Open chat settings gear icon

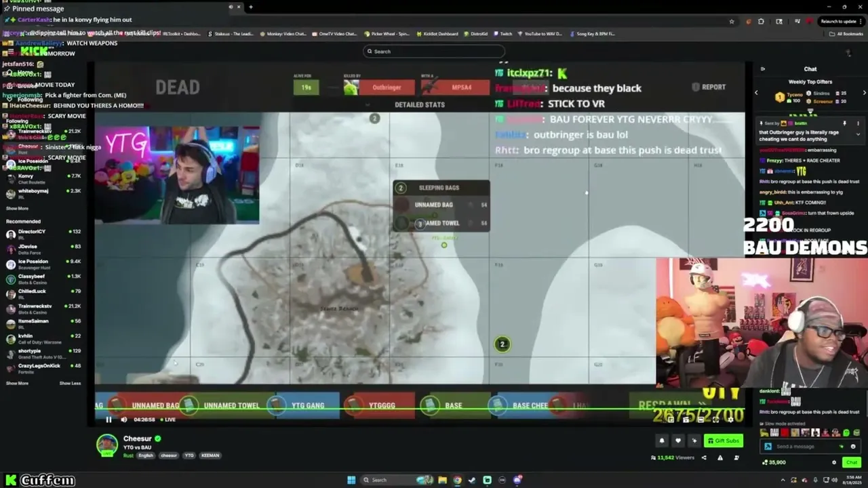[x=834, y=462]
